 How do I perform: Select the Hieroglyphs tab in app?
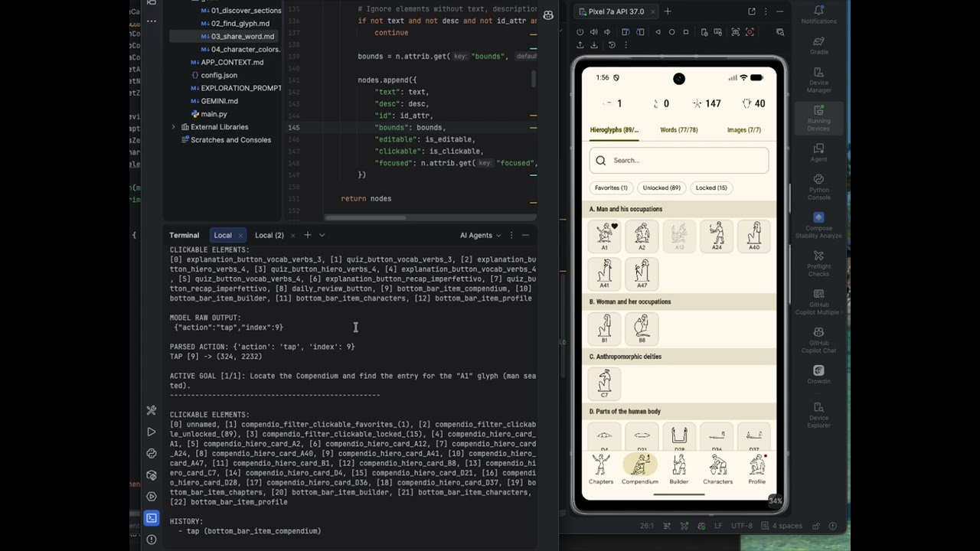(614, 130)
